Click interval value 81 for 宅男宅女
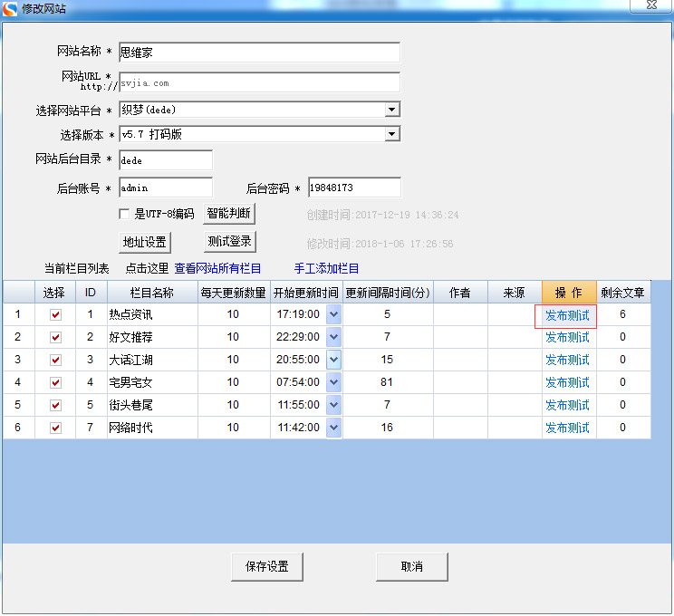Image resolution: width=674 pixels, height=616 pixels. point(387,382)
